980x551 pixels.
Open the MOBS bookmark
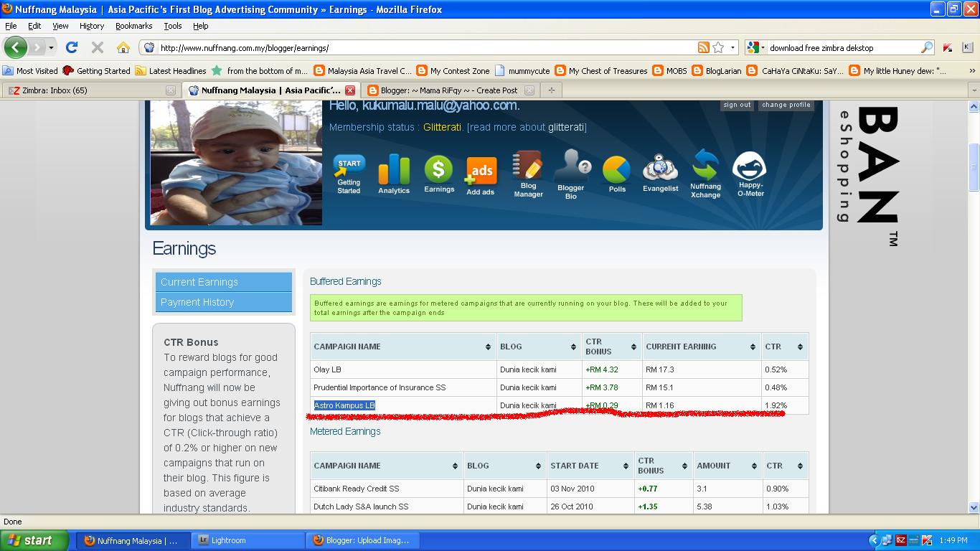click(669, 71)
